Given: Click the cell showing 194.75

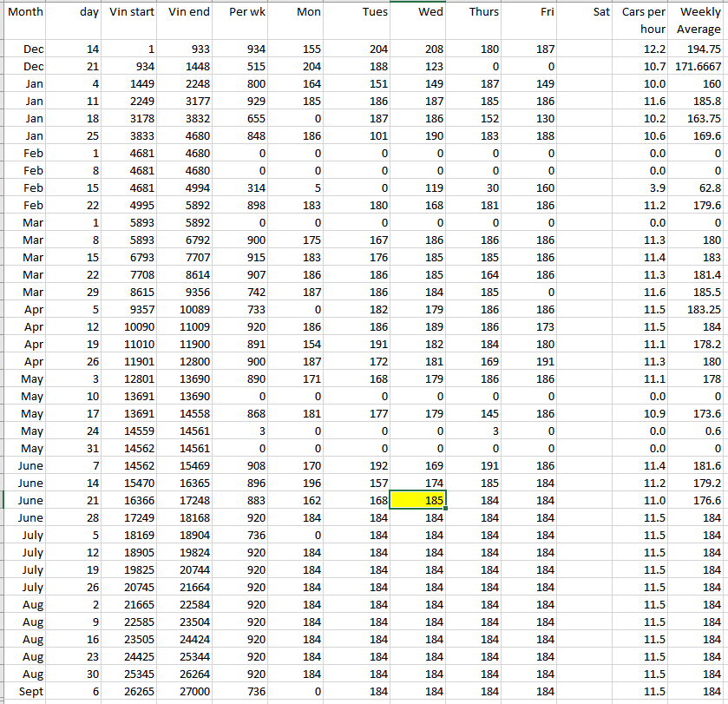Looking at the screenshot, I should [699, 49].
